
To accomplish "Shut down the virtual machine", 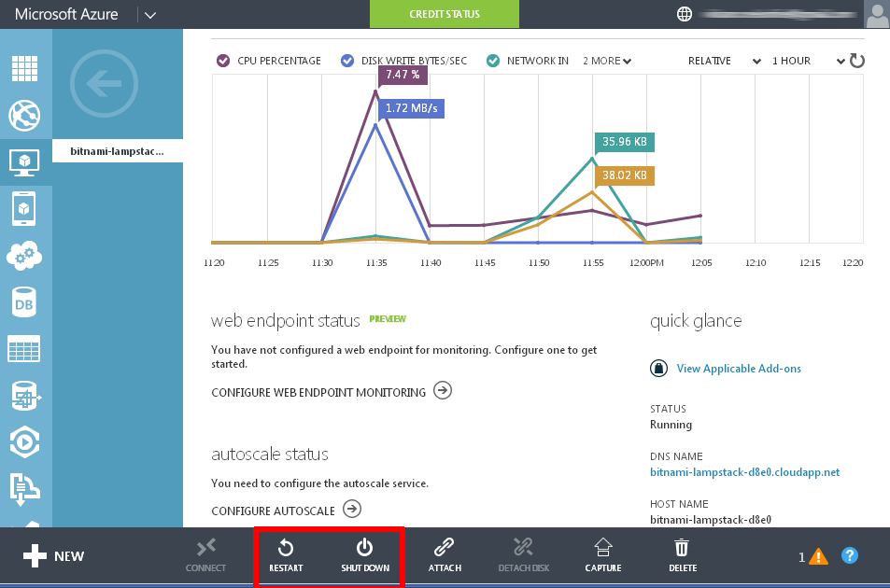I will 365,555.
